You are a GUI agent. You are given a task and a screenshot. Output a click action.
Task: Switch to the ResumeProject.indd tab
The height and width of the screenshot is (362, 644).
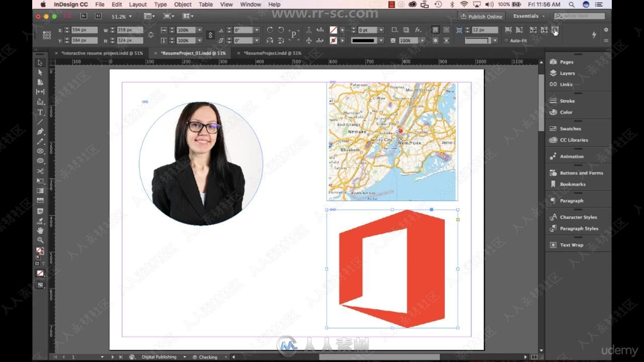pyautogui.click(x=272, y=53)
